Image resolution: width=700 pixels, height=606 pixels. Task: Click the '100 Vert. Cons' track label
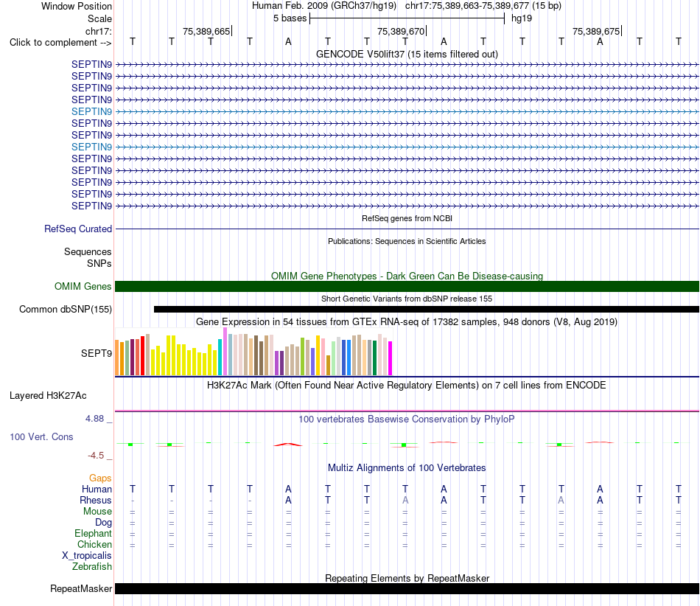(x=41, y=436)
